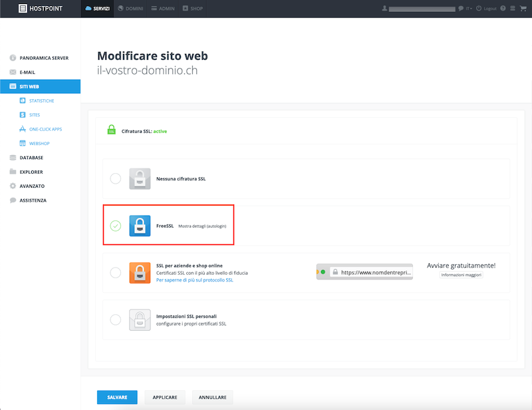Select 'Impostazioni SSL personali' radio button
The width and height of the screenshot is (532, 410).
[115, 319]
